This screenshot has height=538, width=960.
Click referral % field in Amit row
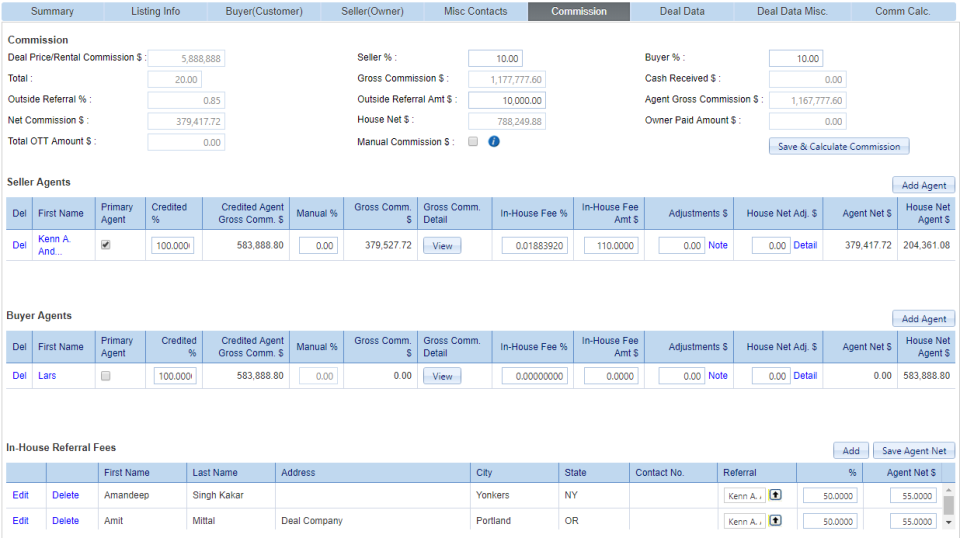[830, 521]
